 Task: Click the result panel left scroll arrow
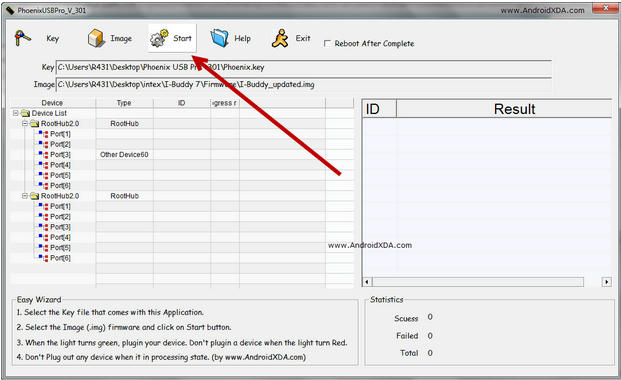tap(367, 282)
